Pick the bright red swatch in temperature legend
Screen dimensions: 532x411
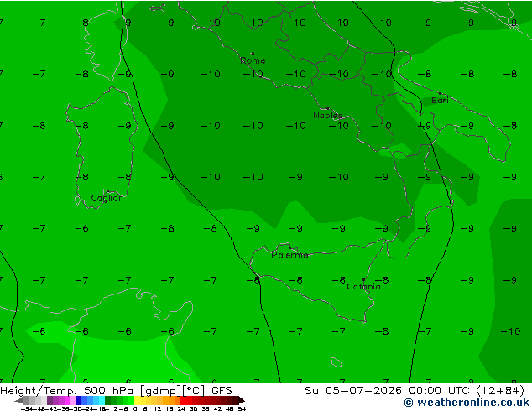[183, 400]
